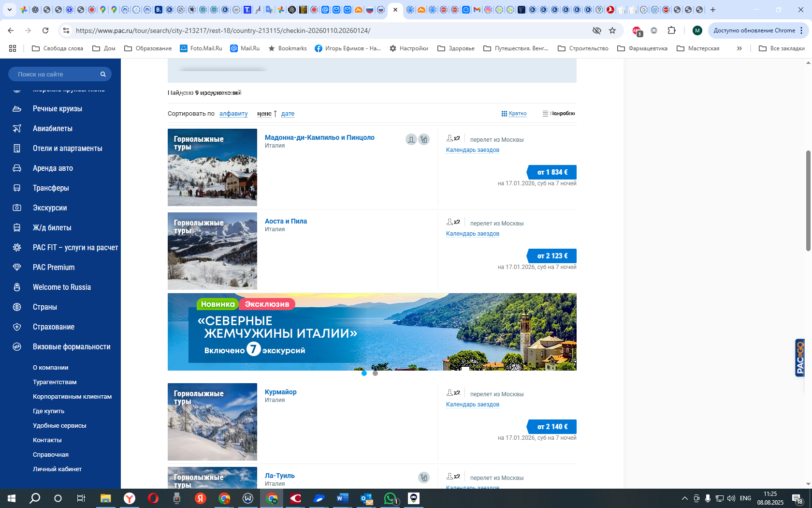Screen dimensions: 812x508
Task: Open tab search dropdown arrow in Chrome
Action: tap(9, 10)
